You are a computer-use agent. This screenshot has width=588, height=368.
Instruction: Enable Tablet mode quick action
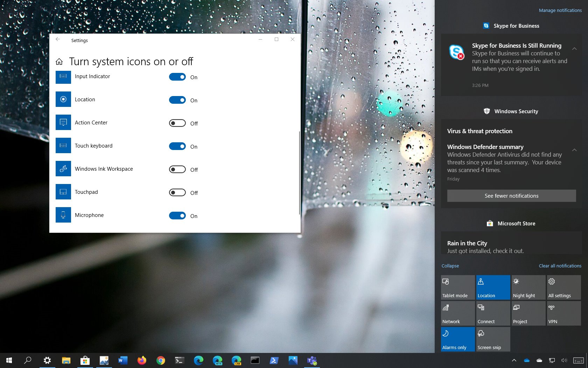(x=457, y=287)
